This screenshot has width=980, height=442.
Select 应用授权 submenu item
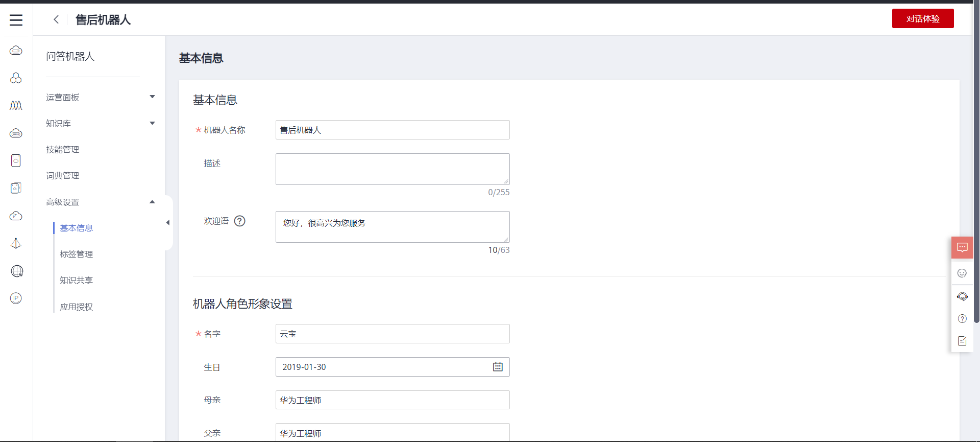[x=76, y=307]
